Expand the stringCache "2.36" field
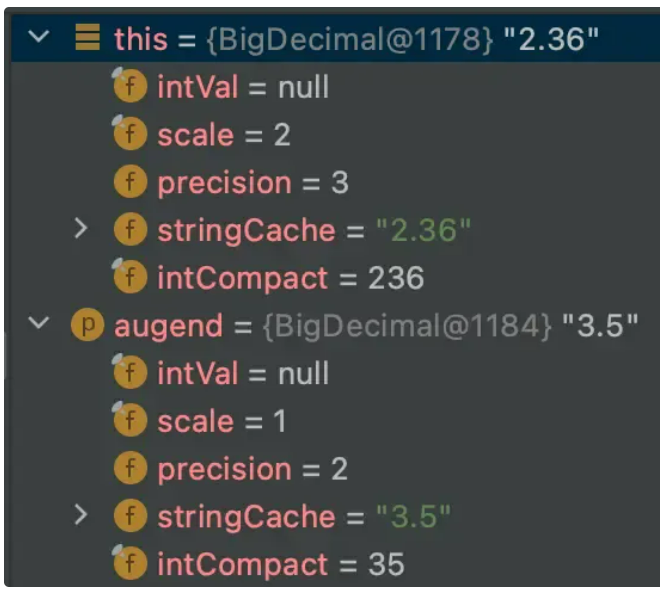The height and width of the screenshot is (593, 660). tap(80, 229)
